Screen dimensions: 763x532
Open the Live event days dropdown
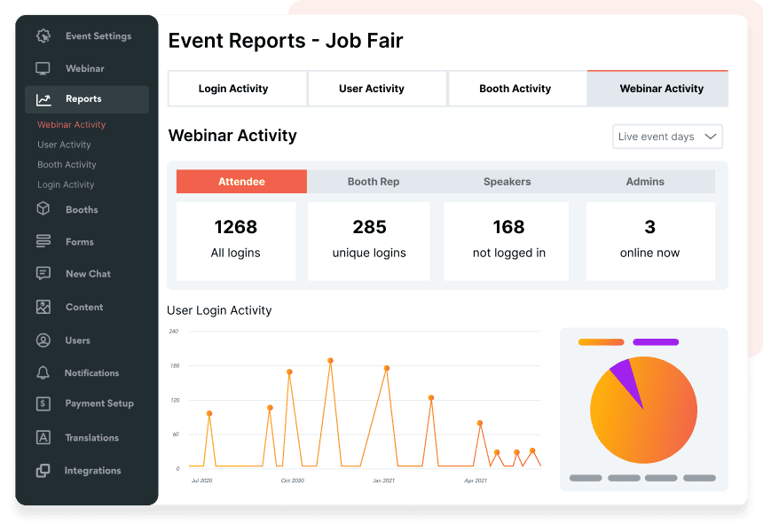(x=666, y=136)
